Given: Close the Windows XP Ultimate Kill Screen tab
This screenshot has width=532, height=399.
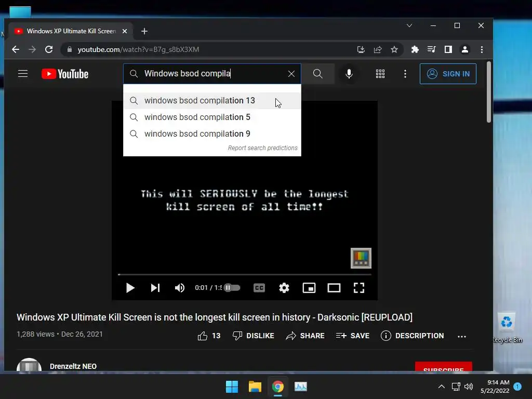Looking at the screenshot, I should (125, 31).
